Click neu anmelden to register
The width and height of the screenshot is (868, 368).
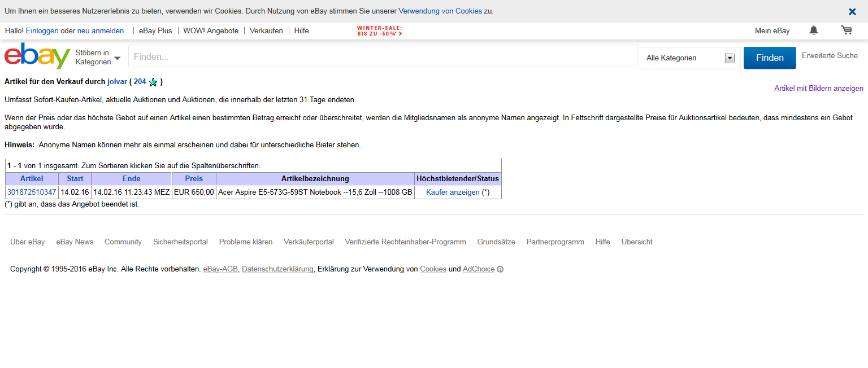(x=101, y=31)
